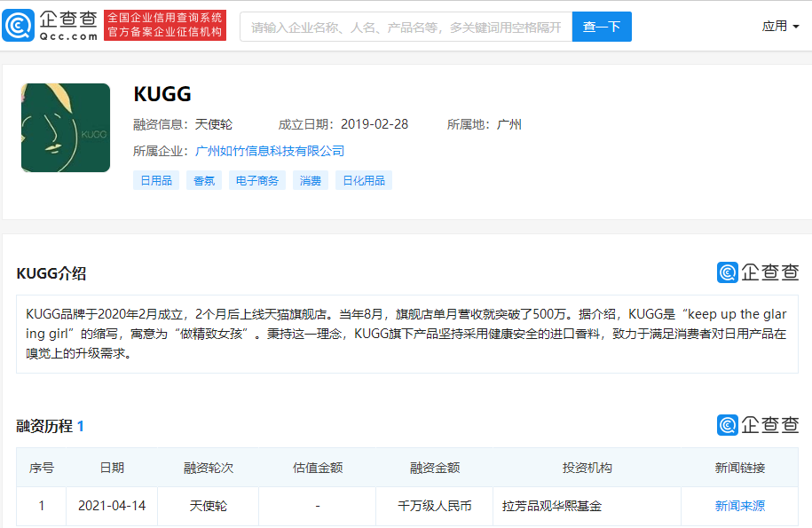Click the KUGG brand logo thumbnail

pos(66,128)
